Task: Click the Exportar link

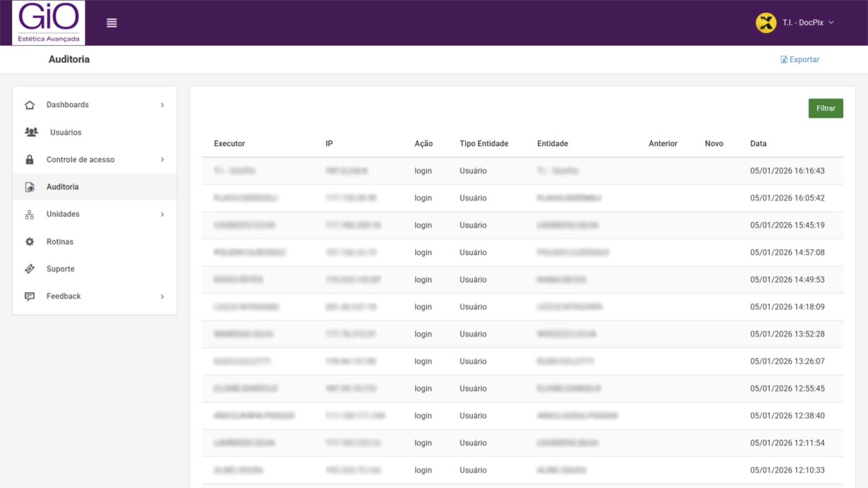Action: (x=800, y=60)
